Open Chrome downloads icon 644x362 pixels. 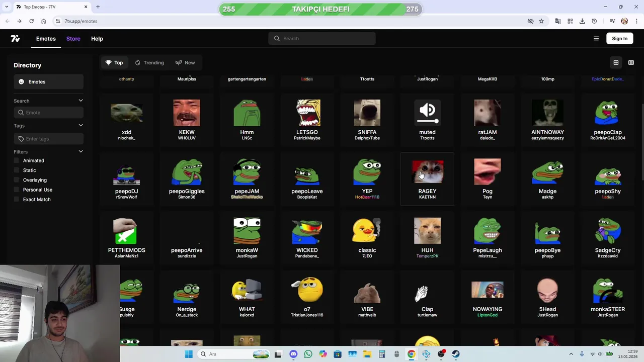[x=582, y=21]
